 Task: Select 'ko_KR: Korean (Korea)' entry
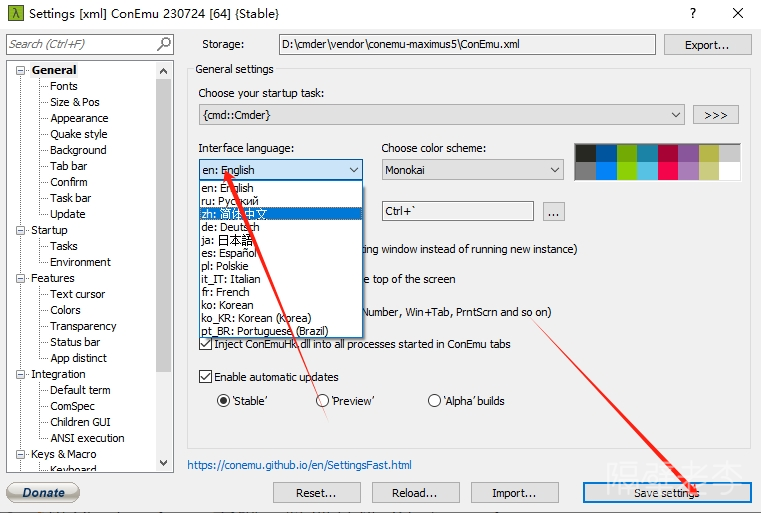(281, 318)
